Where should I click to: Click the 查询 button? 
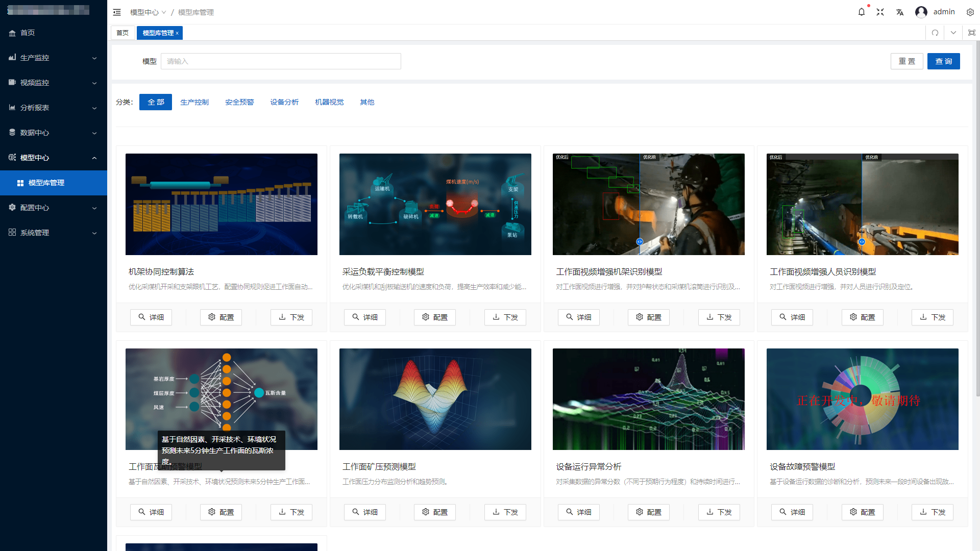point(944,61)
